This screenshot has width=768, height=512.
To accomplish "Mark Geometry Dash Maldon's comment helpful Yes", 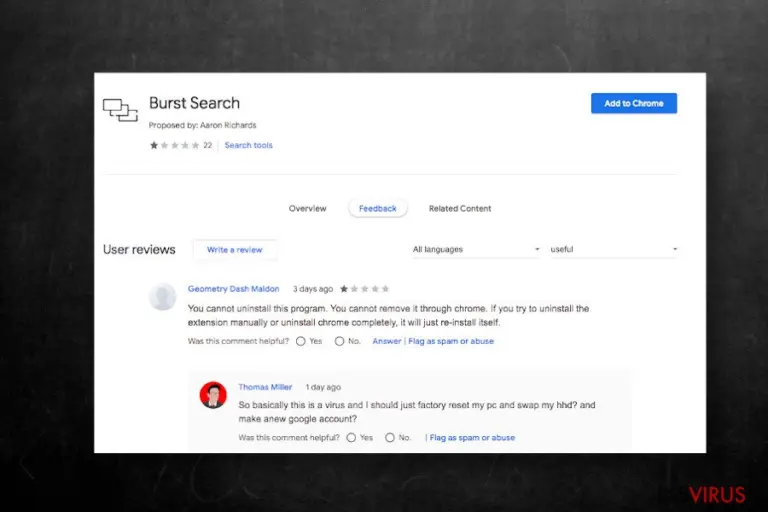I will tap(301, 341).
